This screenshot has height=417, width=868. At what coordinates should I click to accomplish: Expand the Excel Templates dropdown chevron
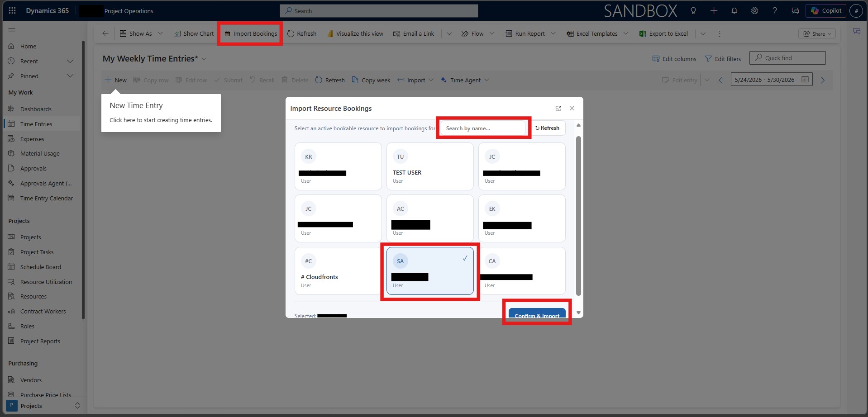coord(626,33)
